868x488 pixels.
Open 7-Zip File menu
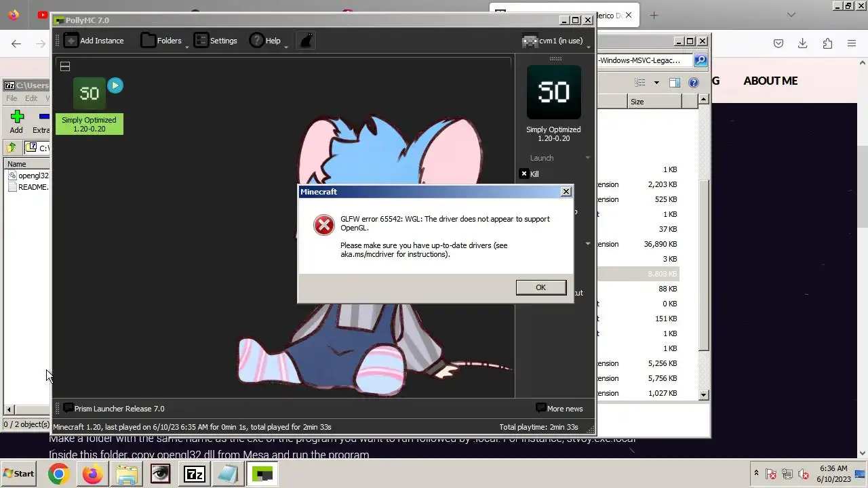pos(12,98)
